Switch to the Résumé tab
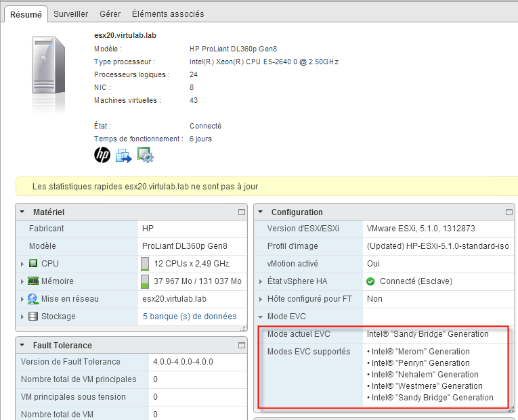518x420 pixels. 26,14
